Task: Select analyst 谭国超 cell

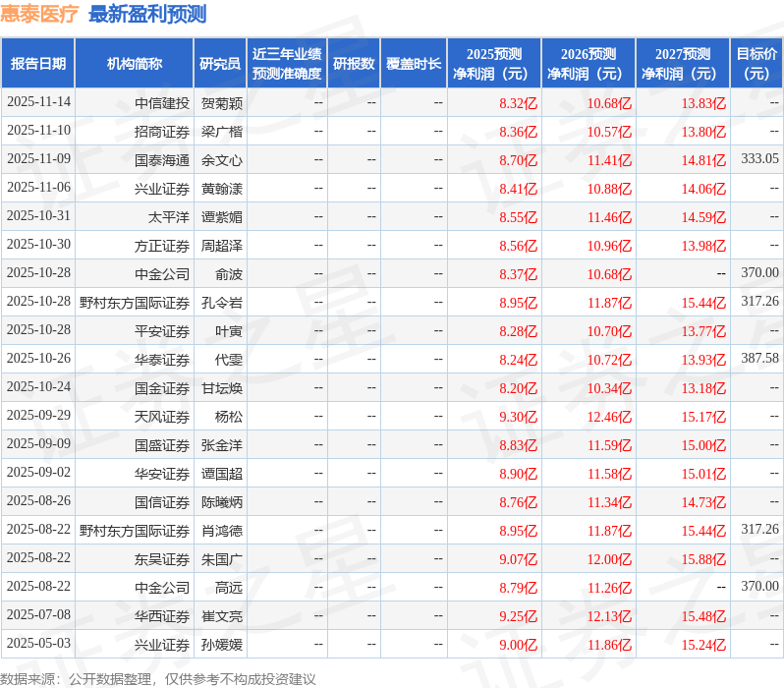Action: (x=221, y=474)
